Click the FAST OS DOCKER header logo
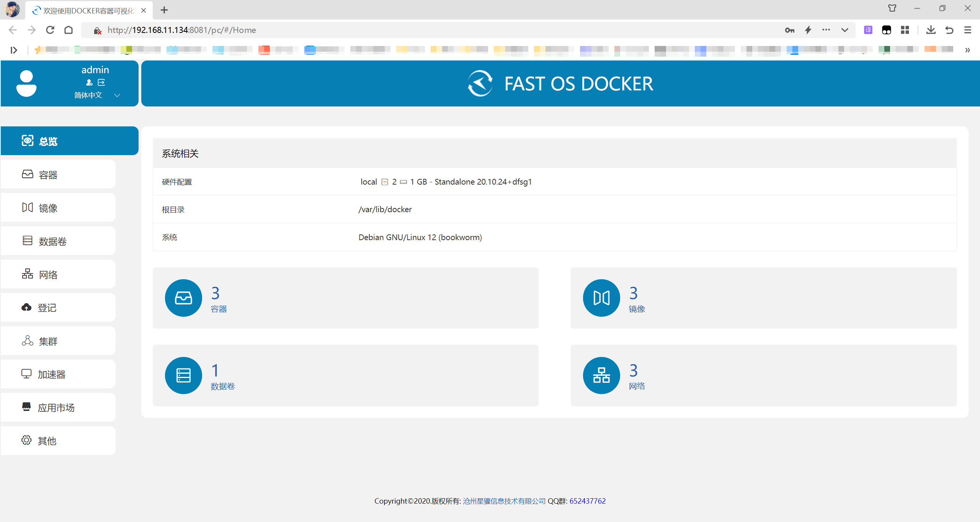Screen dimensions: 980x522 tap(560, 83)
